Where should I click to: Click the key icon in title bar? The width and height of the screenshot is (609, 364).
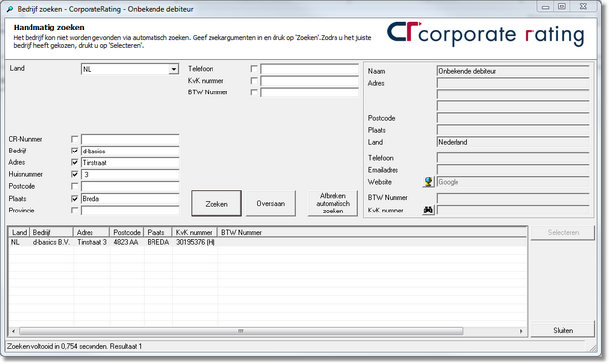[x=10, y=9]
